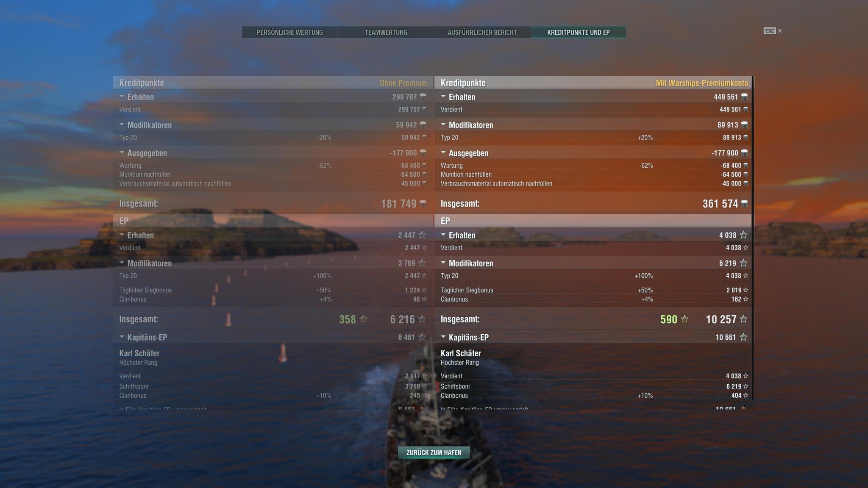Click the star icon beside 6 216
Viewport: 868px width, 488px height.
click(422, 319)
